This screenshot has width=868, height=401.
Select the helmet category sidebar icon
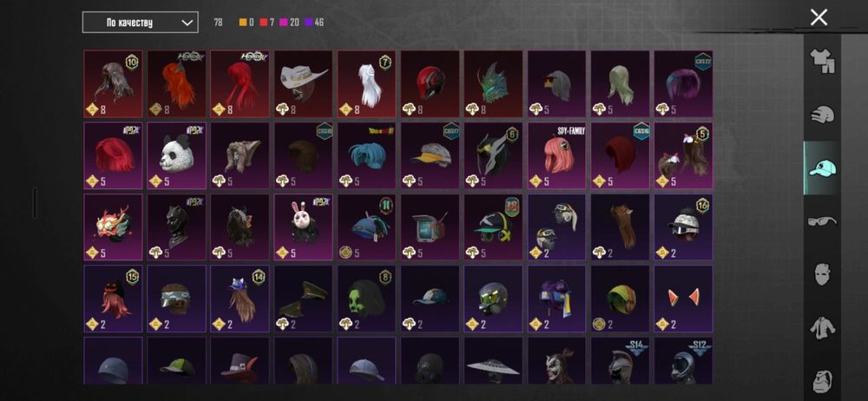(822, 115)
